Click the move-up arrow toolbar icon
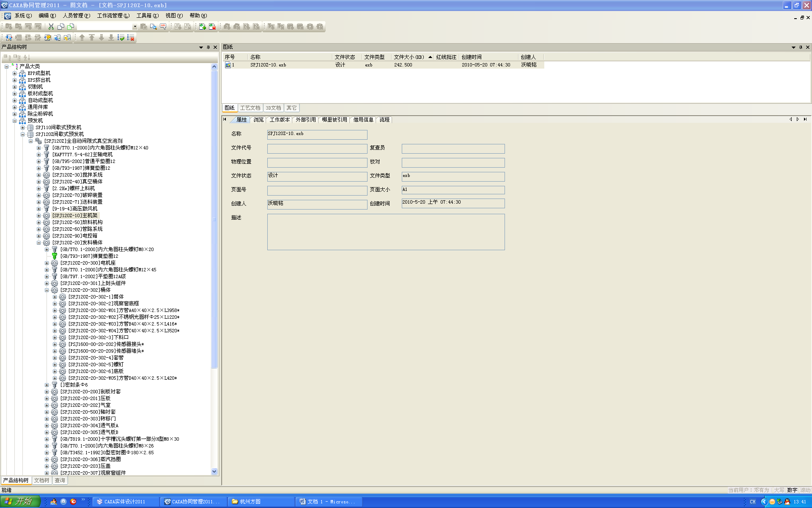Image resolution: width=812 pixels, height=508 pixels. click(82, 37)
